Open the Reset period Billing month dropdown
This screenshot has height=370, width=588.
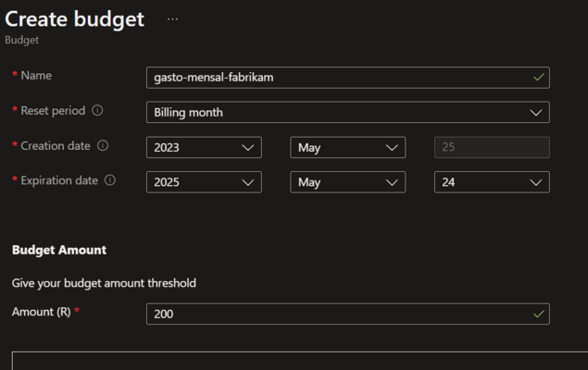coord(348,112)
